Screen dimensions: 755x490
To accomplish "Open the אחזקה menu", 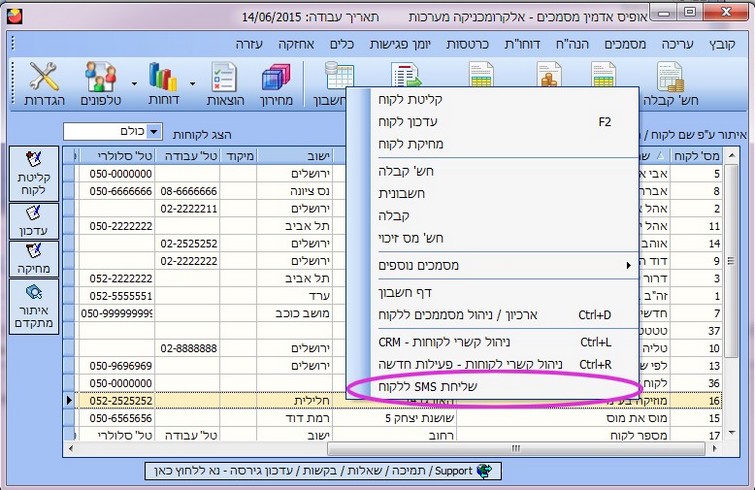I will (296, 44).
